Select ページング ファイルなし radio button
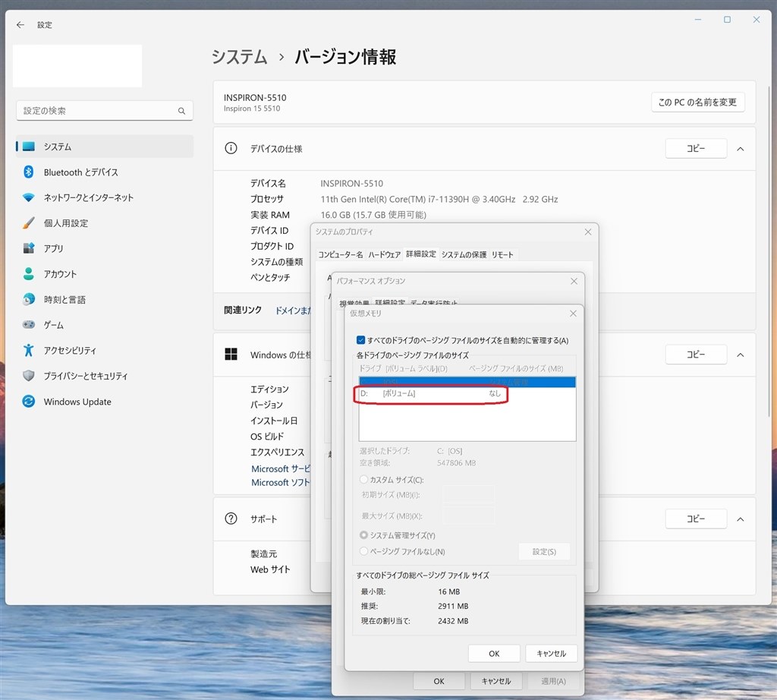The height and width of the screenshot is (700, 777). point(363,551)
